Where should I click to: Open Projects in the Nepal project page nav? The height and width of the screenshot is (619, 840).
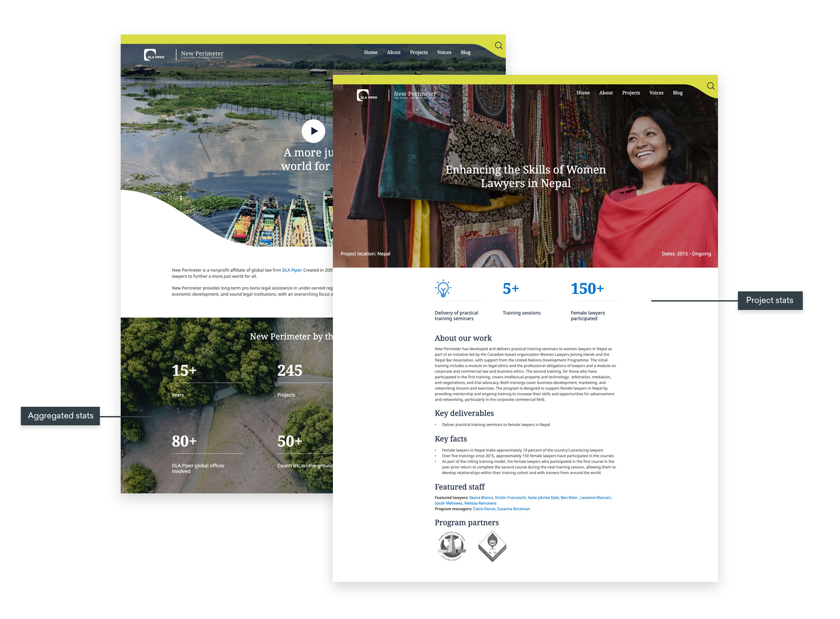click(631, 93)
